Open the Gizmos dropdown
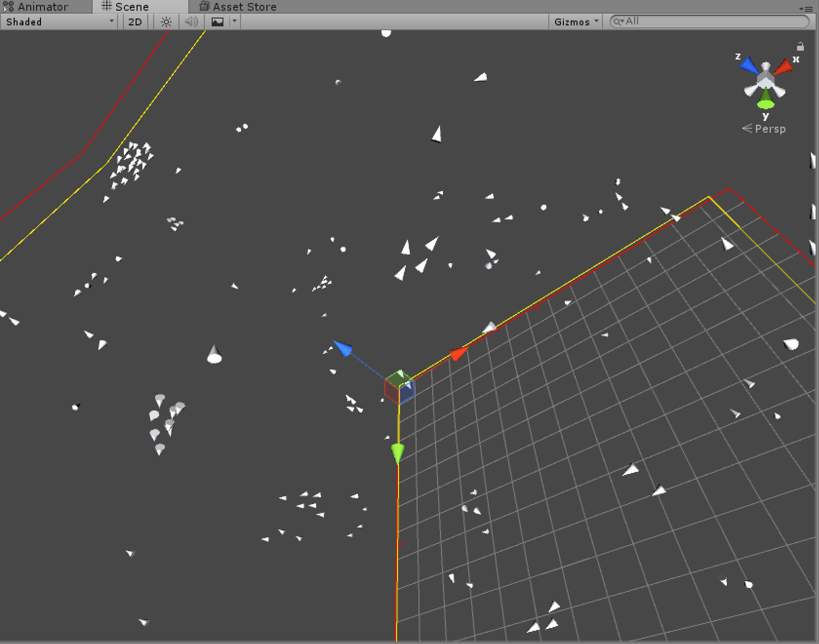This screenshot has height=644, width=819. click(x=576, y=22)
